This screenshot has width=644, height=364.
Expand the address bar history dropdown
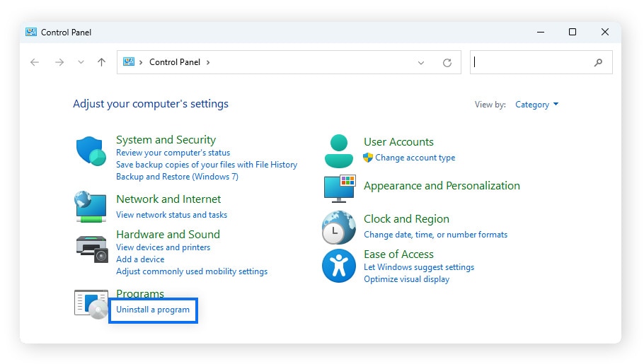point(421,63)
